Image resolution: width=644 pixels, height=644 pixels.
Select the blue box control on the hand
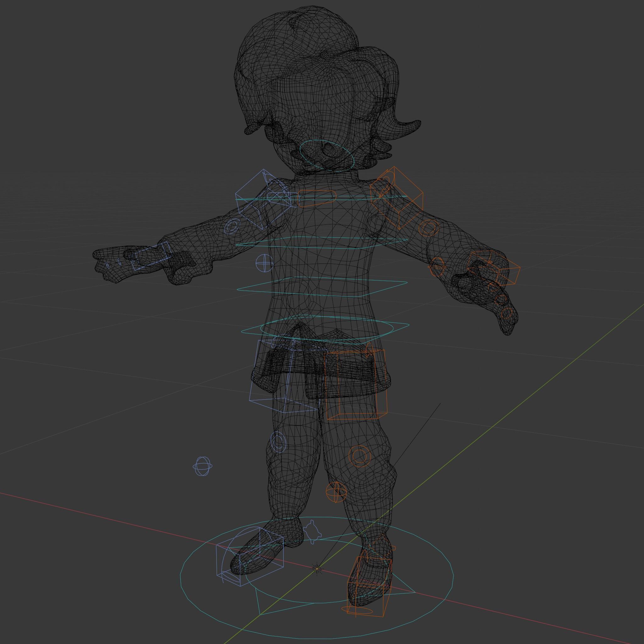(x=152, y=257)
